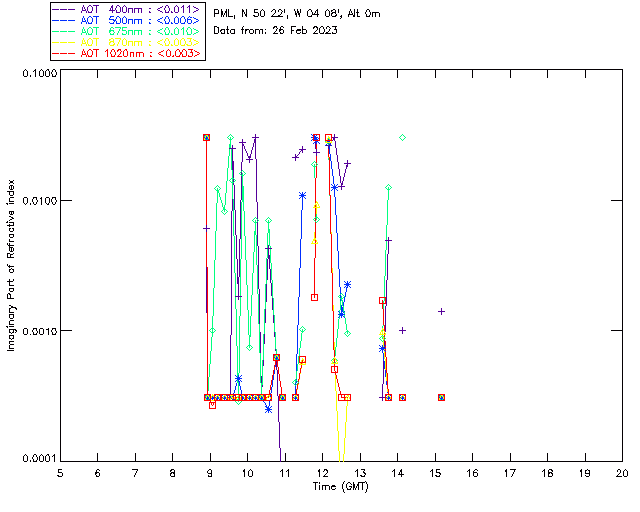
Task: Click the x-axis label 5
Action: click(60, 473)
